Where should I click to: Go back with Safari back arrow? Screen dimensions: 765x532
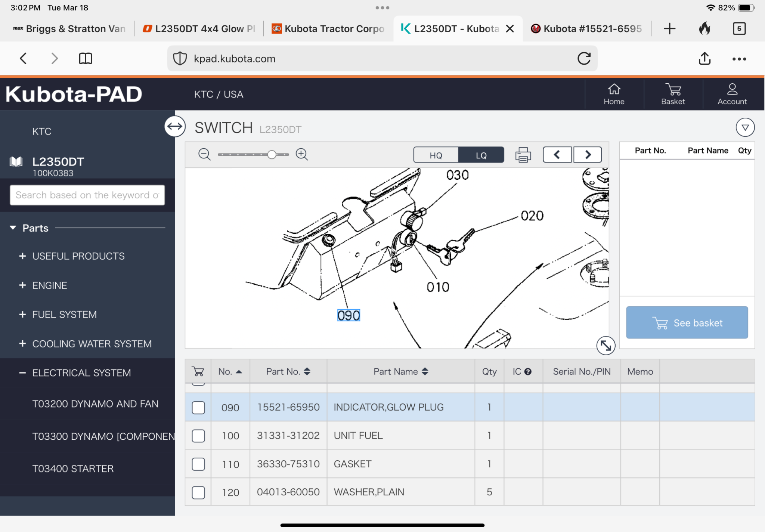tap(24, 58)
